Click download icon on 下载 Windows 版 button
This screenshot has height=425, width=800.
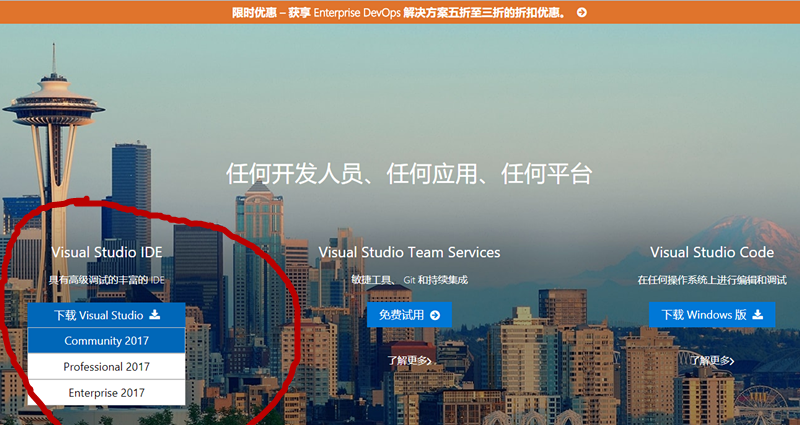pos(758,314)
